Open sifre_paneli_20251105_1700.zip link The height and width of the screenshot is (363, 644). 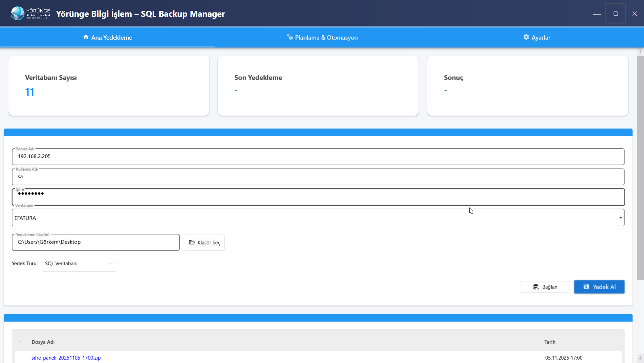[66, 358]
